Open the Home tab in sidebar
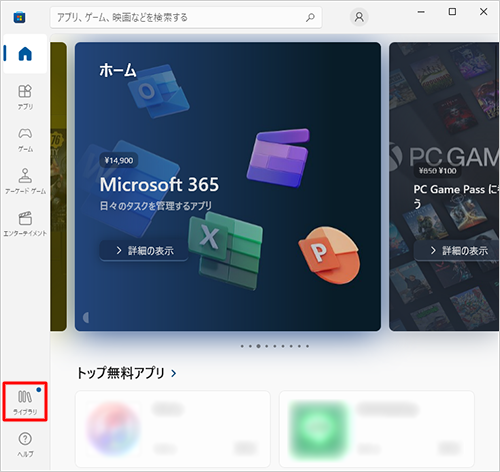500x472 pixels. point(25,54)
